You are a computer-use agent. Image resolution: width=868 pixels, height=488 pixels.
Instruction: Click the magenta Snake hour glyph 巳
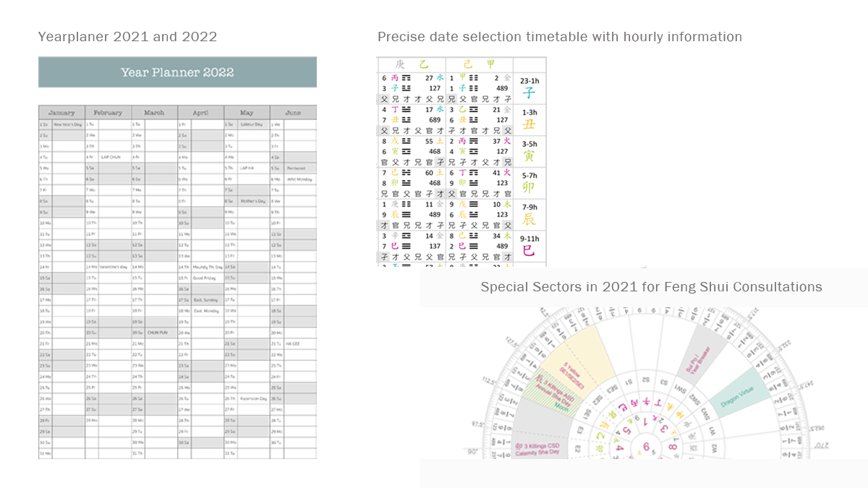(529, 251)
